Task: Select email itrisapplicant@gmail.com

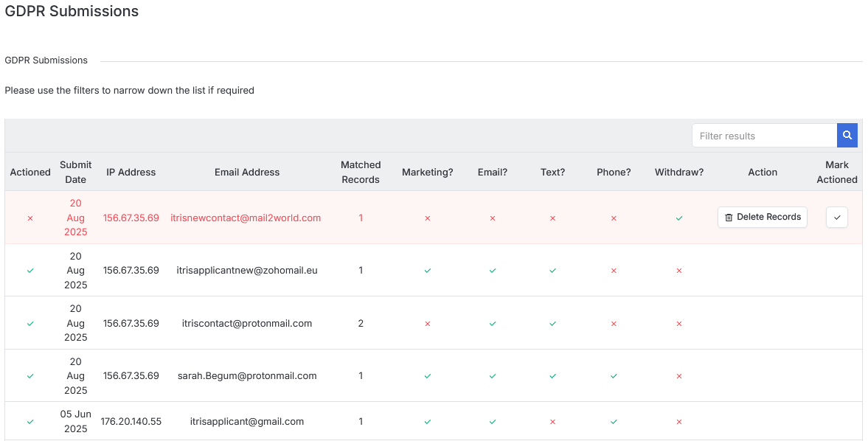Action: [247, 422]
